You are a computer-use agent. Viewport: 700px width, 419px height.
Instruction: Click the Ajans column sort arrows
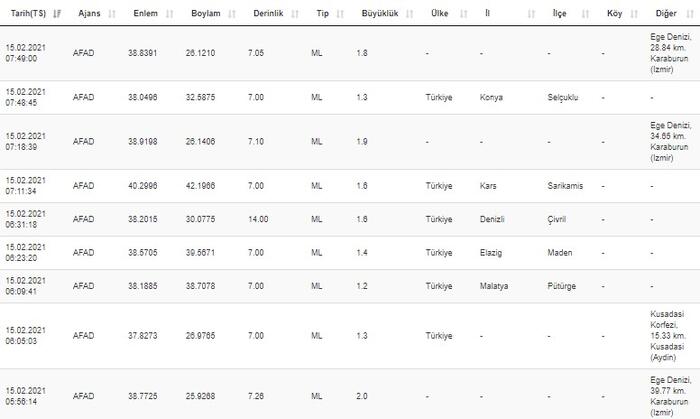[112, 14]
